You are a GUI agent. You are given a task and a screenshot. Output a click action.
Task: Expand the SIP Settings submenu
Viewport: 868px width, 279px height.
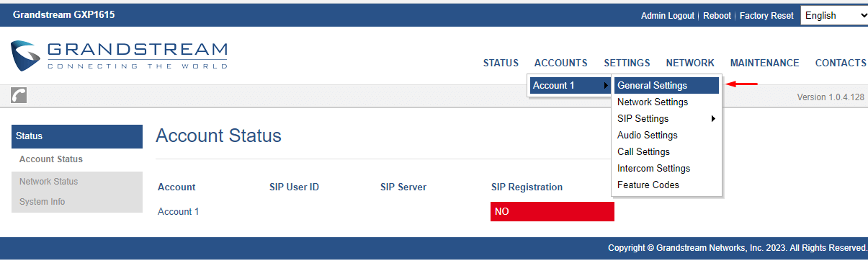[666, 118]
